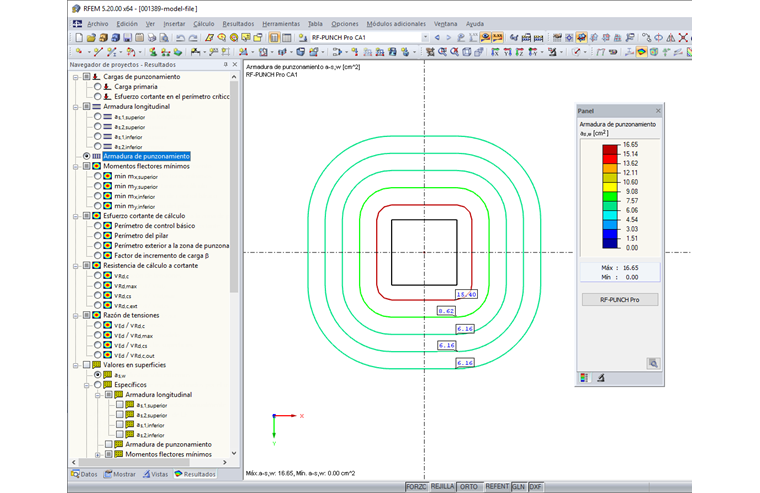Collapse the Cargas de punzonamiento tree node
This screenshot has height=493, width=760.
pyautogui.click(x=76, y=77)
